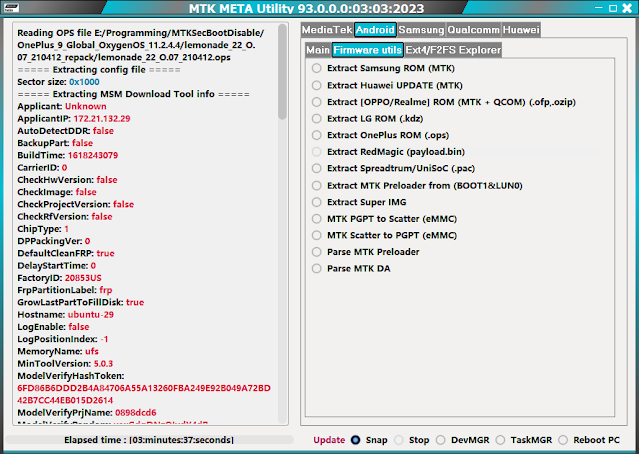Click the Extracting config file line
Screen dimensions: 639x454
click(99, 70)
